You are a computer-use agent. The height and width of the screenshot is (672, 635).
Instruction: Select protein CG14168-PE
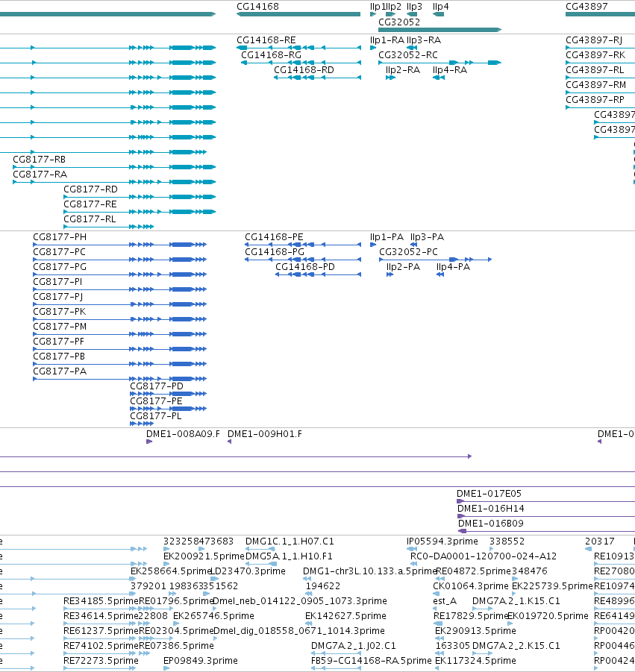pos(274,237)
